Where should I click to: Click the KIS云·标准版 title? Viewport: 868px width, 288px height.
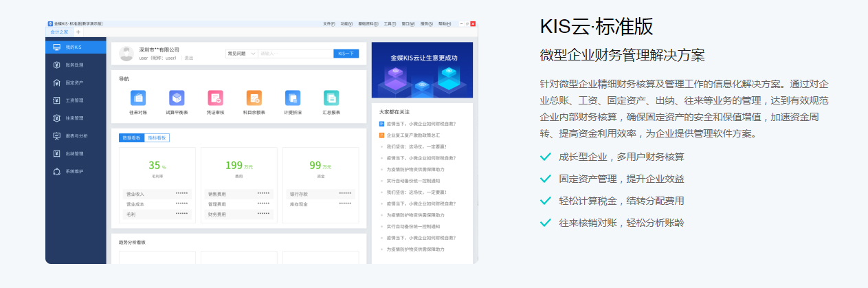pyautogui.click(x=597, y=26)
